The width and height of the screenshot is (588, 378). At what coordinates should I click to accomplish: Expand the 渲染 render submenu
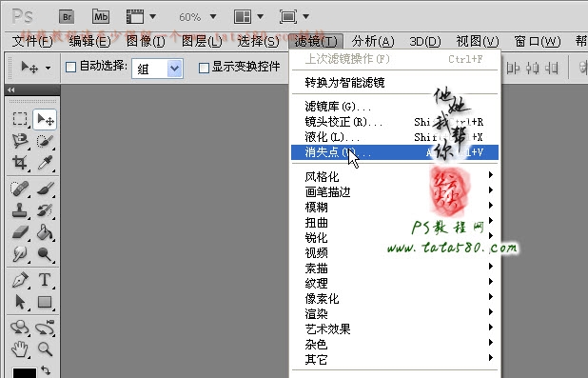[x=395, y=313]
